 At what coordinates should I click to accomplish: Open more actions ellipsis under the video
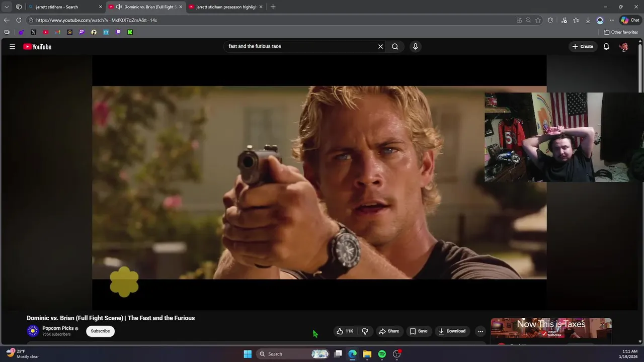(480, 331)
